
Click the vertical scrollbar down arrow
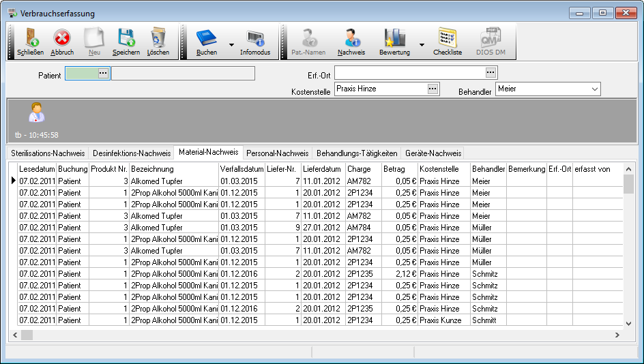628,322
